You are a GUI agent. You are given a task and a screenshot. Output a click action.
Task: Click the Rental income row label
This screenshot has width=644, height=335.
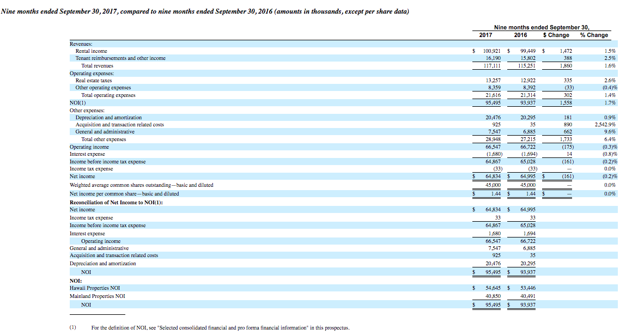91,51
